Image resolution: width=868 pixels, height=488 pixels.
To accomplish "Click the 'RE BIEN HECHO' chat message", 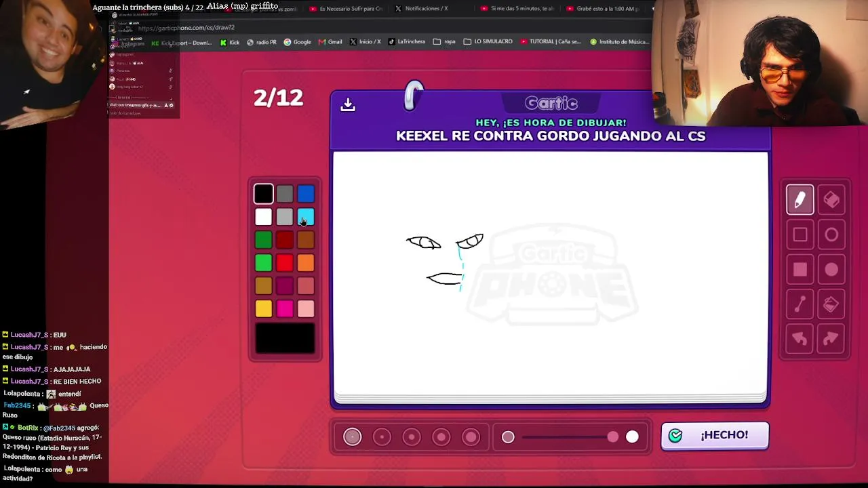I will (x=77, y=382).
